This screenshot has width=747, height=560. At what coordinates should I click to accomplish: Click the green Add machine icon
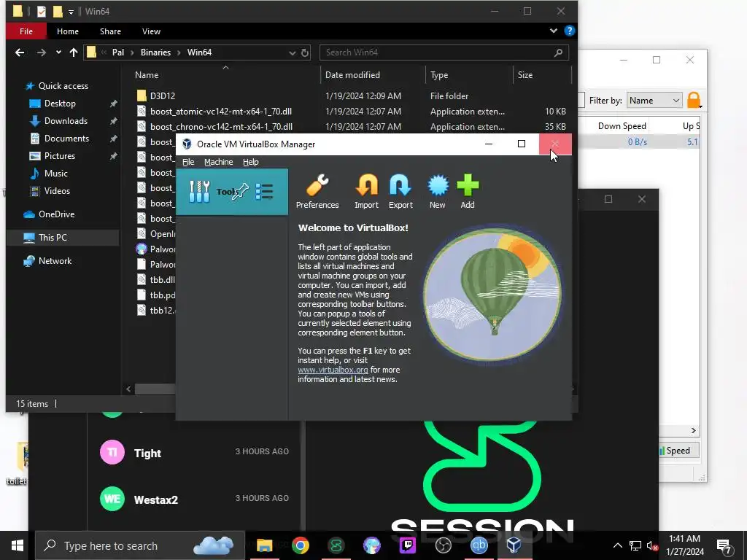(x=468, y=192)
